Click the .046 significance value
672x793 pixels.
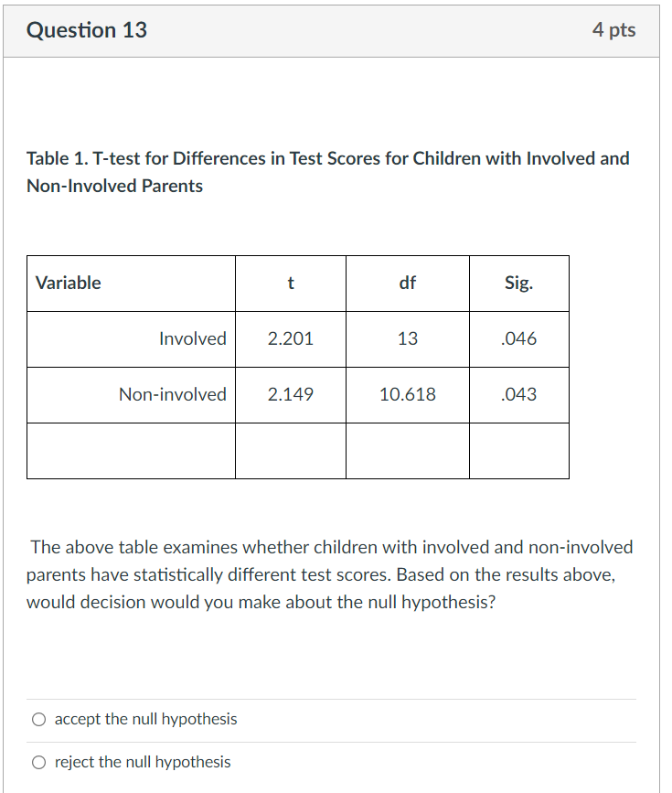(x=518, y=338)
